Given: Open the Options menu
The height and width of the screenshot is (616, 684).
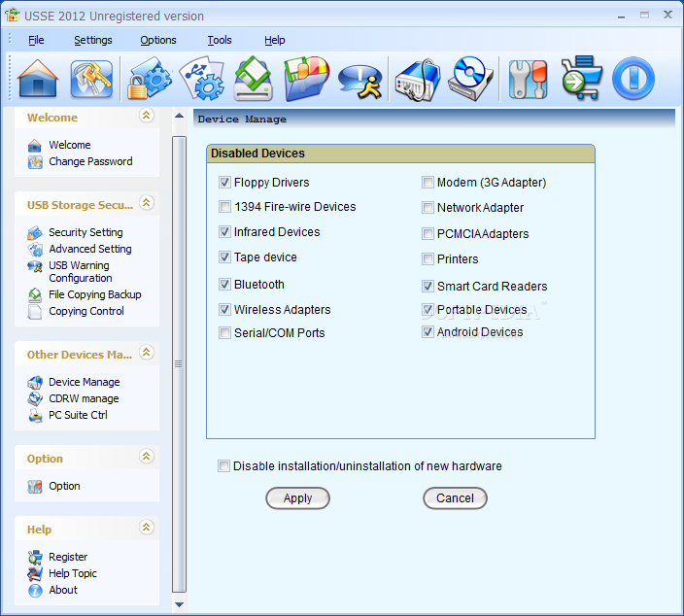Looking at the screenshot, I should 158,40.
